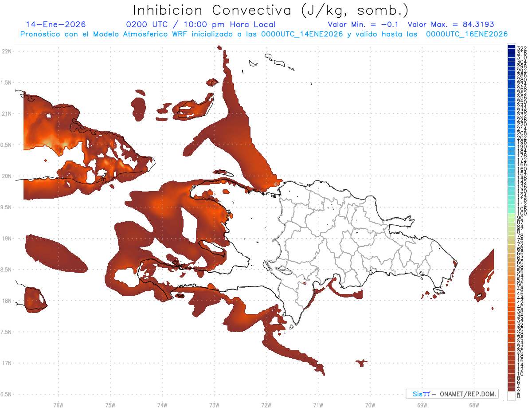Click the "70W" longitude label
The height and width of the screenshot is (411, 532).
pos(370,404)
